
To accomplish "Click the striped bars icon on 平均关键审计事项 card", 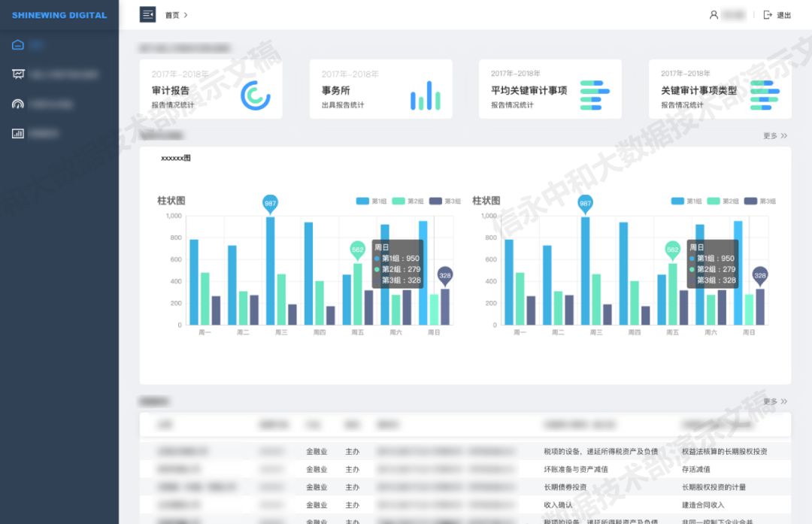I will coord(595,95).
